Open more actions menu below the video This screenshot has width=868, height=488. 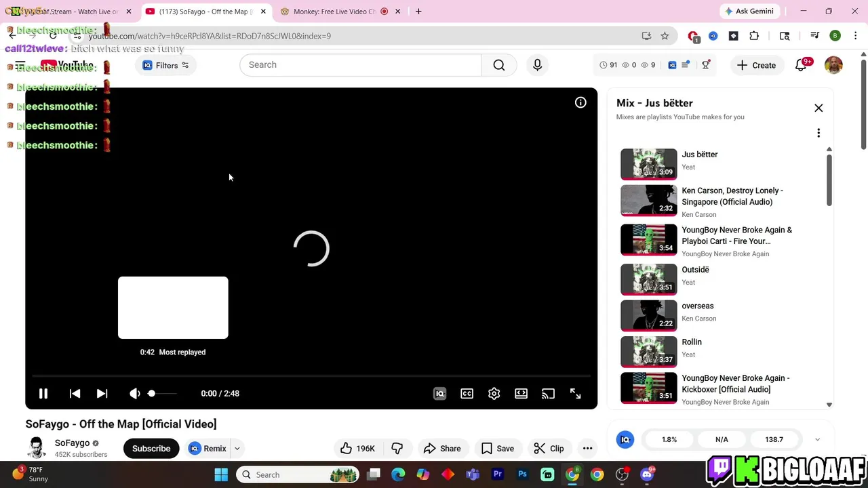[587, 448]
